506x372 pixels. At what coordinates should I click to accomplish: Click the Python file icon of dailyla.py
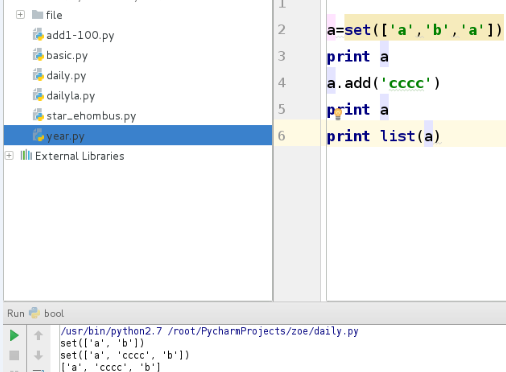click(38, 96)
